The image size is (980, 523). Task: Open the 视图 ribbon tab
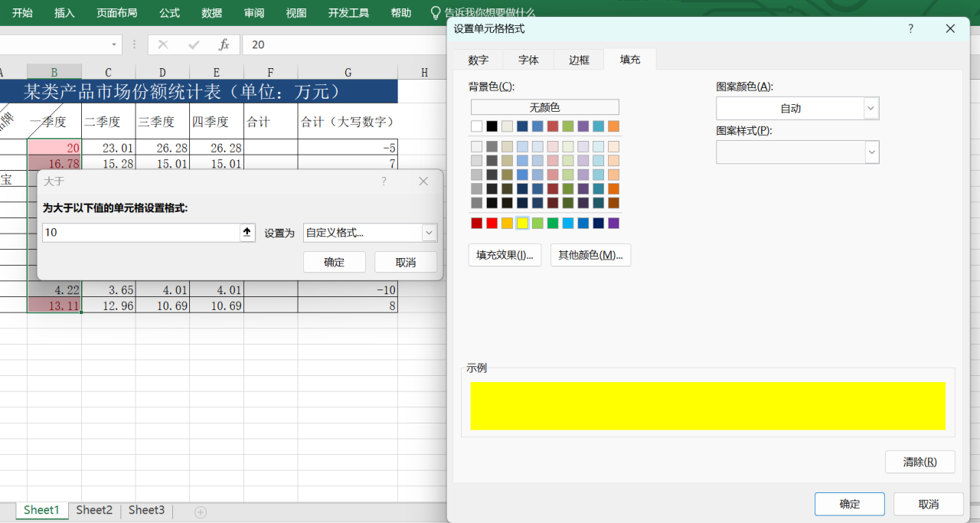tap(296, 12)
